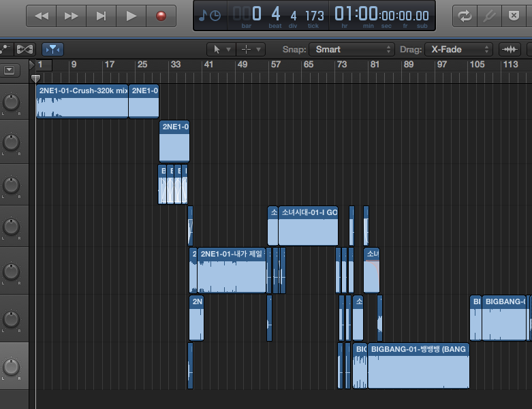Click the seventh track's pan knob
532x409 pixels.
point(11,367)
